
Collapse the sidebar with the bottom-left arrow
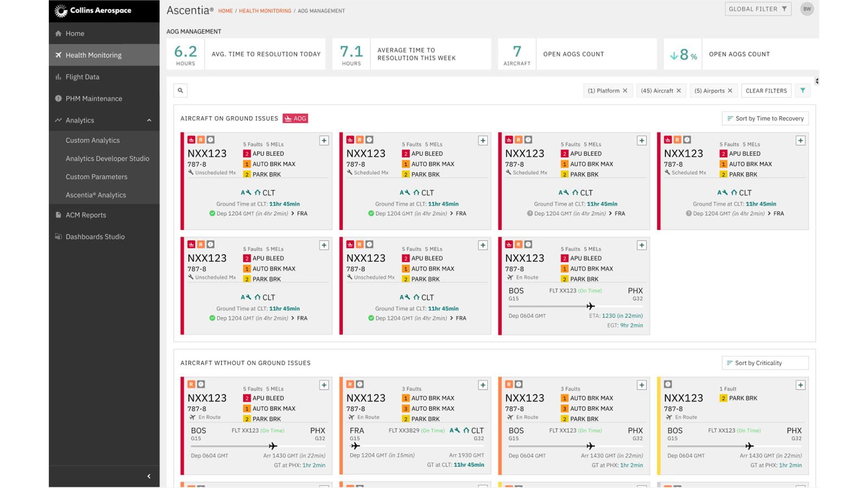[148, 476]
